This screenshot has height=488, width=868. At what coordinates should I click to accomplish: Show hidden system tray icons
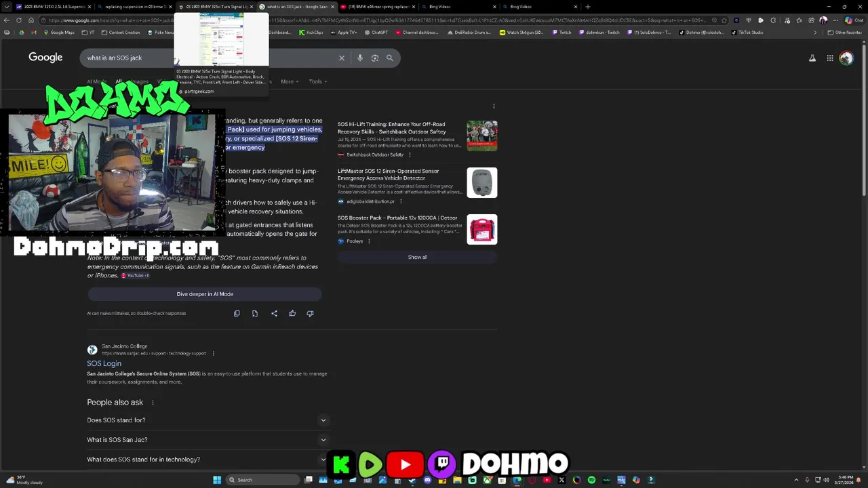[x=796, y=480]
